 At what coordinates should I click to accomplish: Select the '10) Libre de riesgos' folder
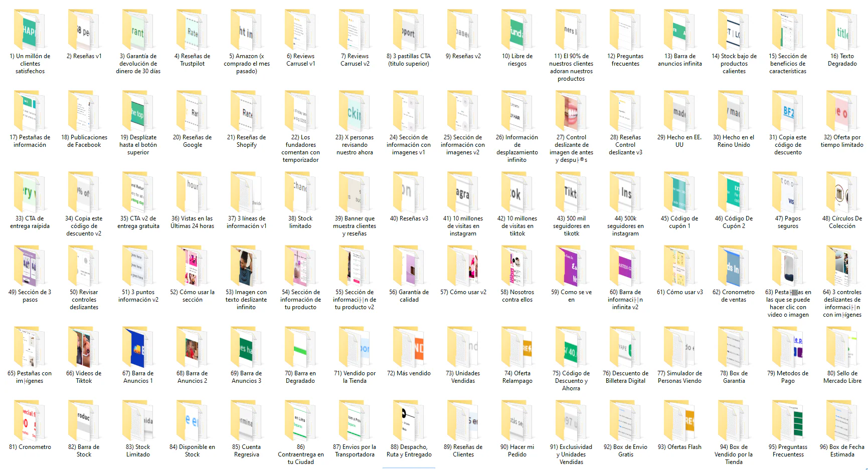tap(517, 31)
